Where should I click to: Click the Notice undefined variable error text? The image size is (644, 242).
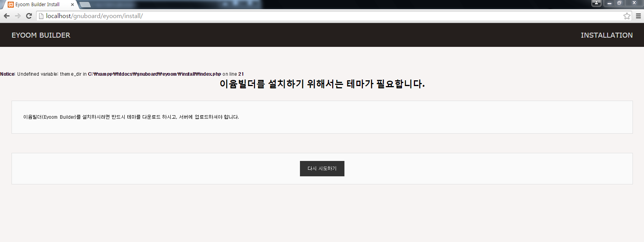(122, 74)
